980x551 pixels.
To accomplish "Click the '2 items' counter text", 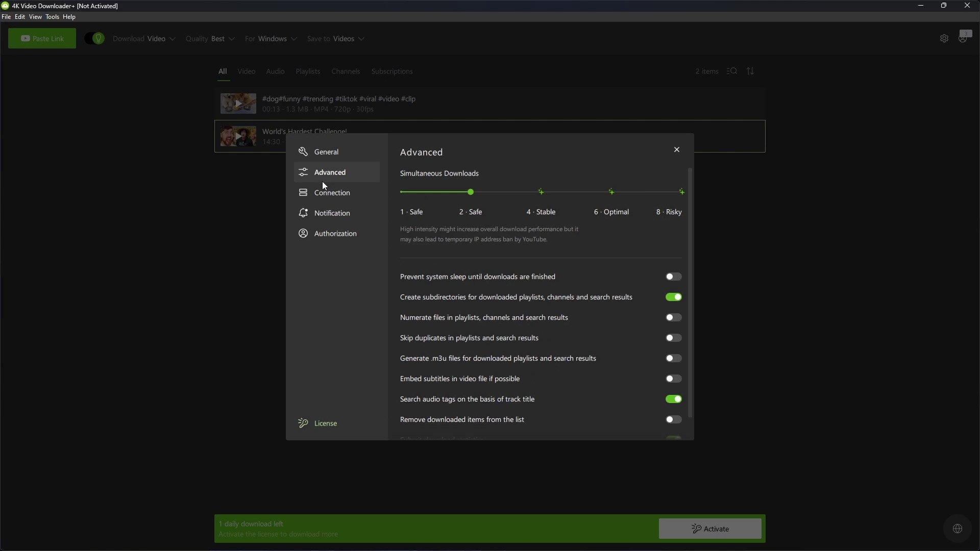I will (707, 71).
